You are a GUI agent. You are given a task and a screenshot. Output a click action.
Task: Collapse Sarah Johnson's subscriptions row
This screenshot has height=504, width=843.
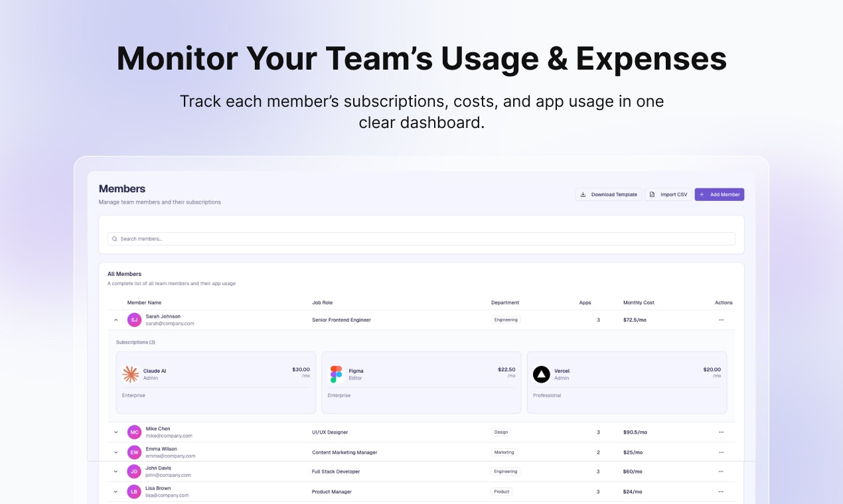115,320
